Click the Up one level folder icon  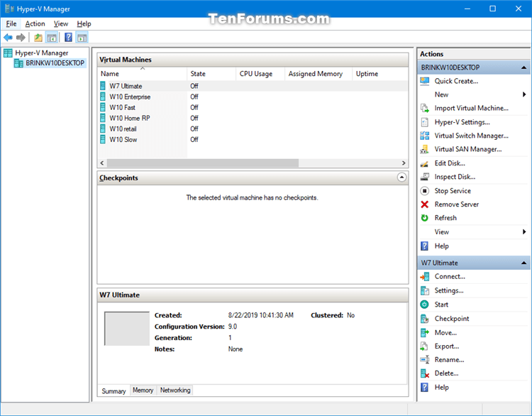click(38, 38)
